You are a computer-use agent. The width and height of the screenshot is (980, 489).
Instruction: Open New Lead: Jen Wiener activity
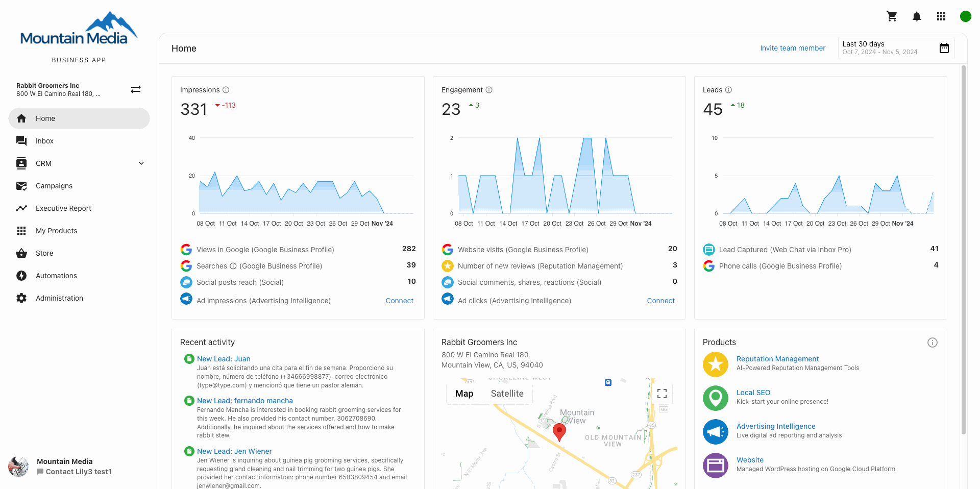(x=234, y=451)
